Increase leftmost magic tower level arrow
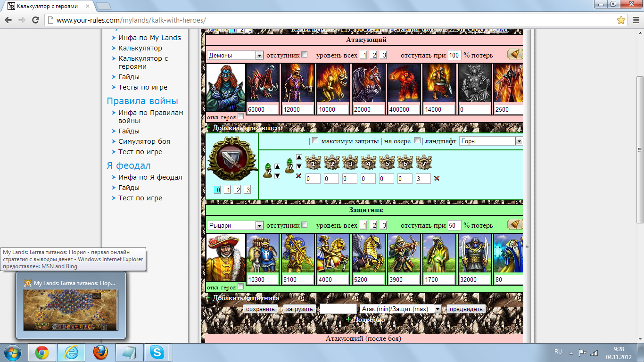The width and height of the screenshot is (644, 362). [277, 166]
